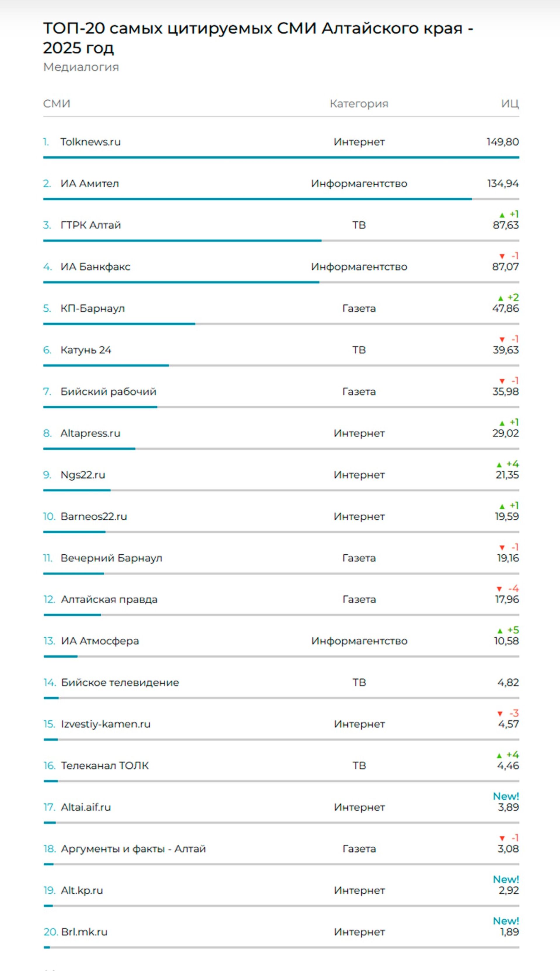Click the green +4 arrow for Ngs22.ru
560x971 pixels.
[x=499, y=465]
